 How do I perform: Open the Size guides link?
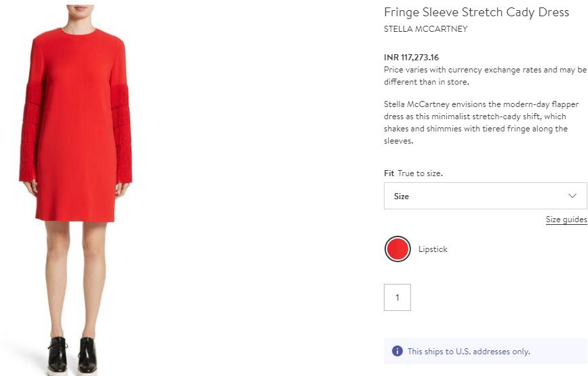pos(566,220)
